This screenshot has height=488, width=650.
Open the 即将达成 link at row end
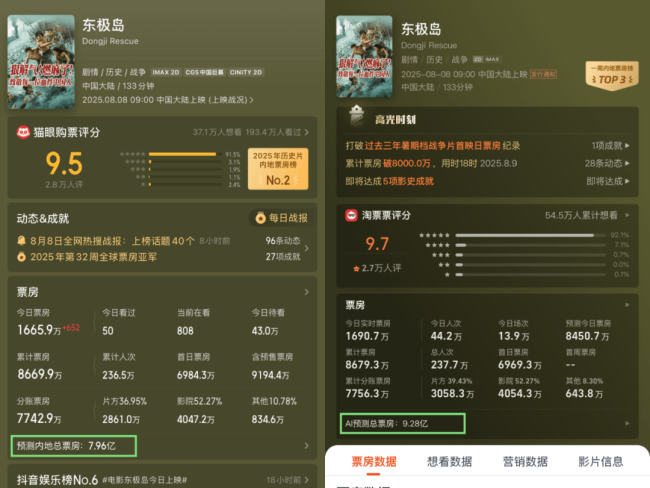[608, 181]
